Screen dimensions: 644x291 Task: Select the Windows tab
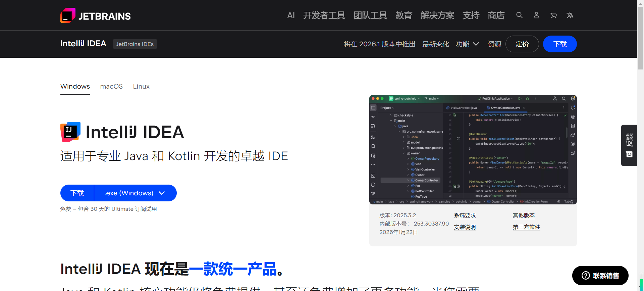pyautogui.click(x=75, y=87)
